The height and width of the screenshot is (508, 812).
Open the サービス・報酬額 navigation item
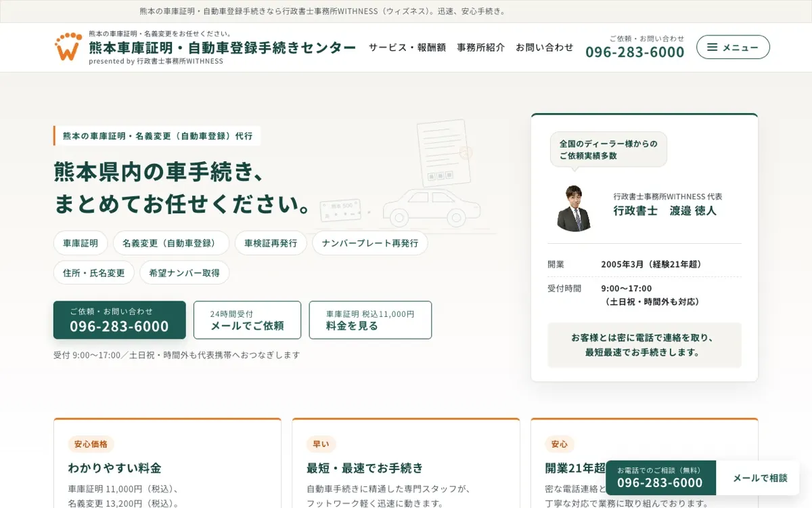pyautogui.click(x=407, y=47)
